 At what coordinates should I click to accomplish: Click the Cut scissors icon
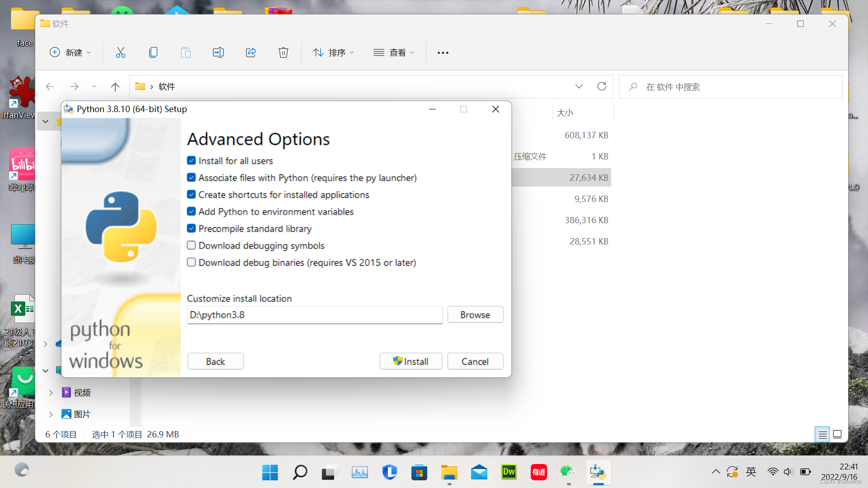coord(120,52)
